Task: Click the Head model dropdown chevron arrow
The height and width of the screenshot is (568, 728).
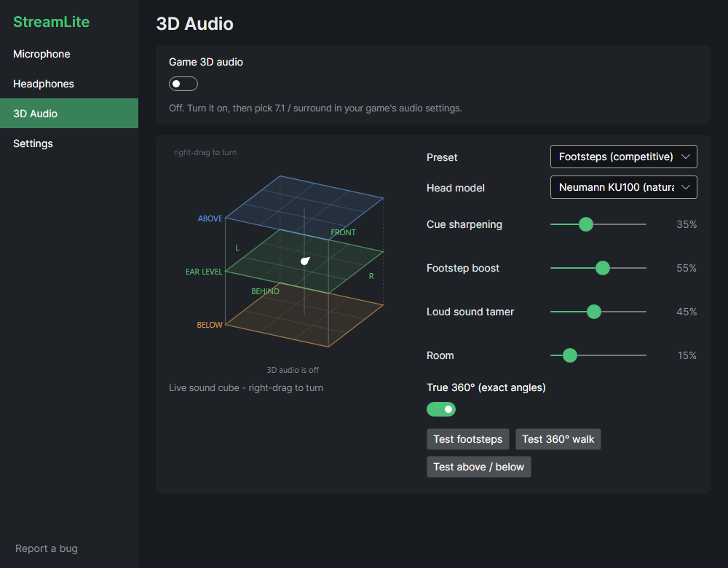Action: pos(685,187)
